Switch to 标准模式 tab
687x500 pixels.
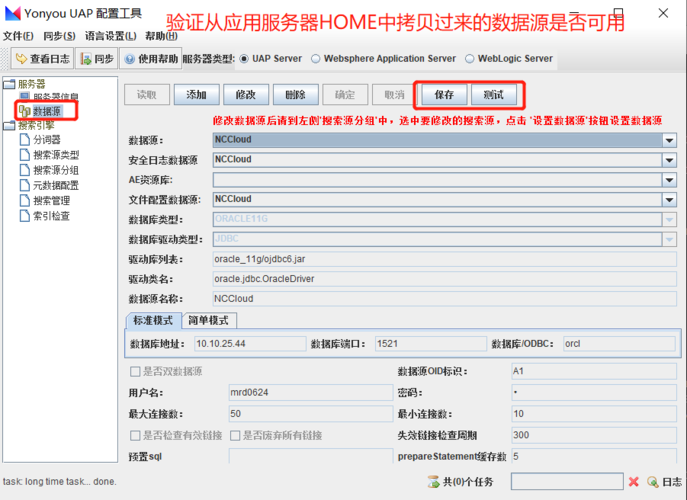coord(153,320)
